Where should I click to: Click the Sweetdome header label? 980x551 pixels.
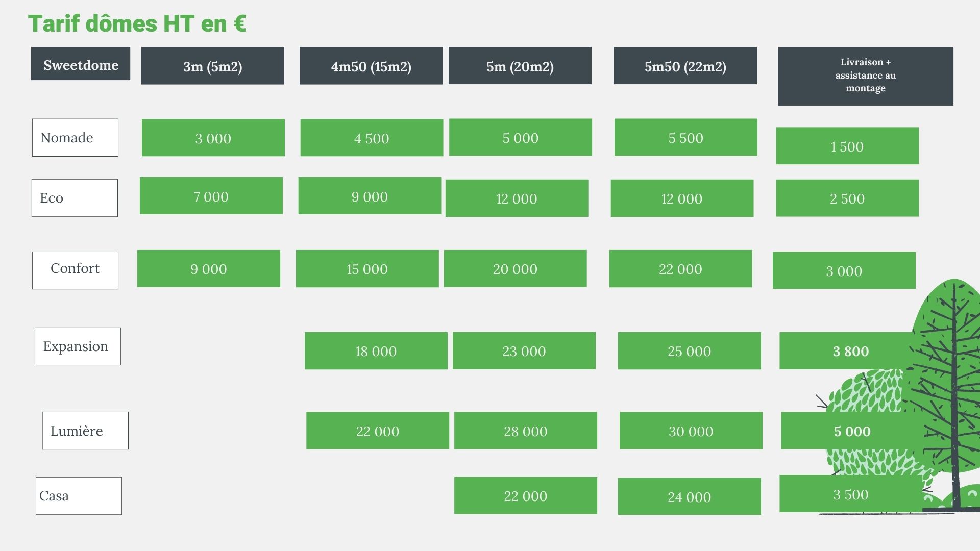[81, 64]
